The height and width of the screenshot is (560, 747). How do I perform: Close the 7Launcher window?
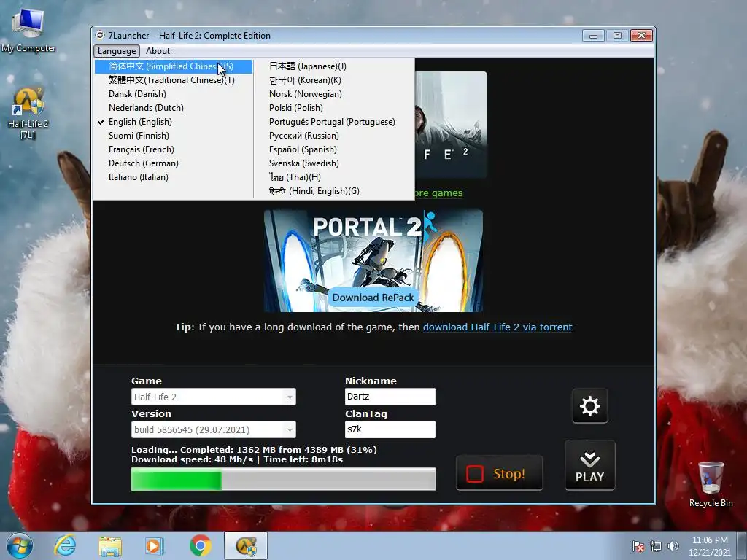[642, 36]
